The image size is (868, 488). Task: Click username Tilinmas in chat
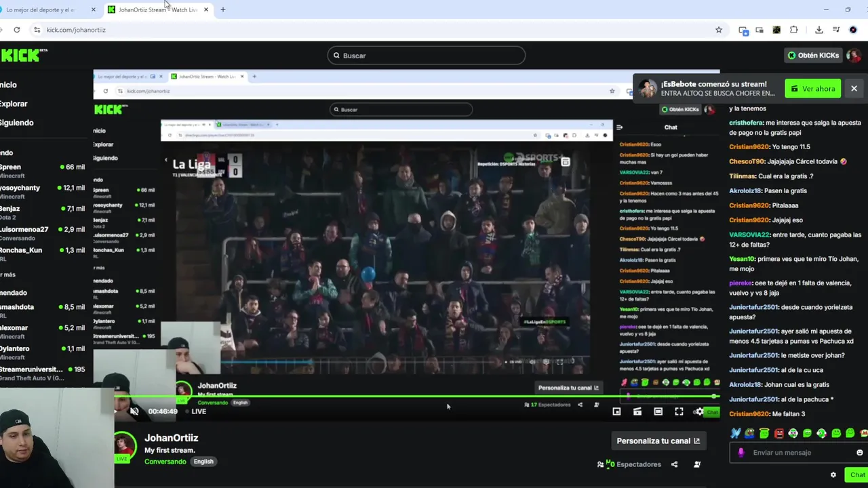[742, 176]
